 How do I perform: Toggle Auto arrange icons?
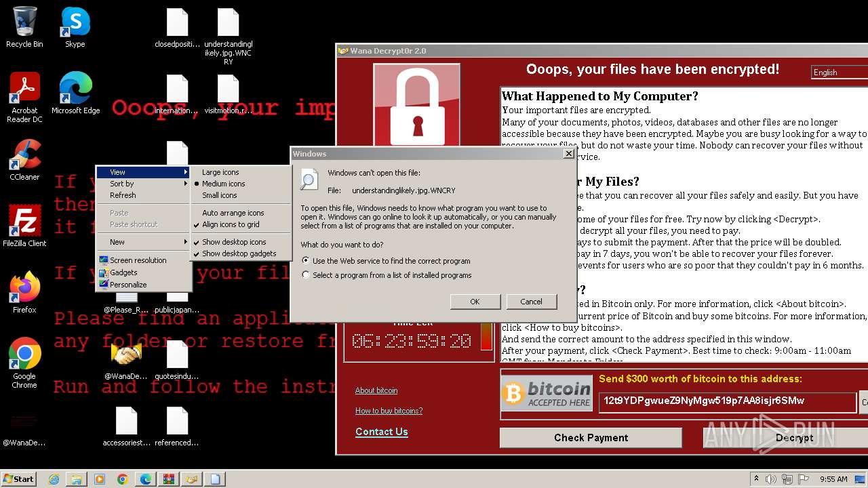click(x=241, y=213)
